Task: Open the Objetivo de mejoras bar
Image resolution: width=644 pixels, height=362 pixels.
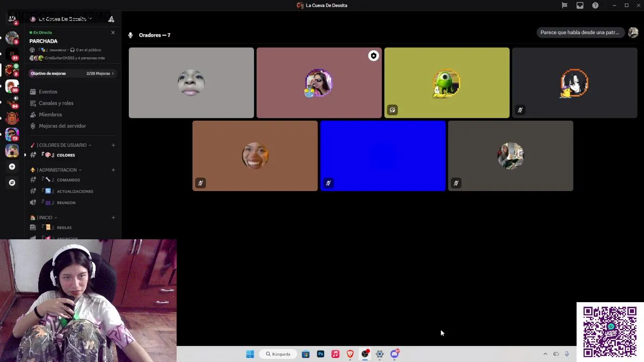Action: coord(72,73)
